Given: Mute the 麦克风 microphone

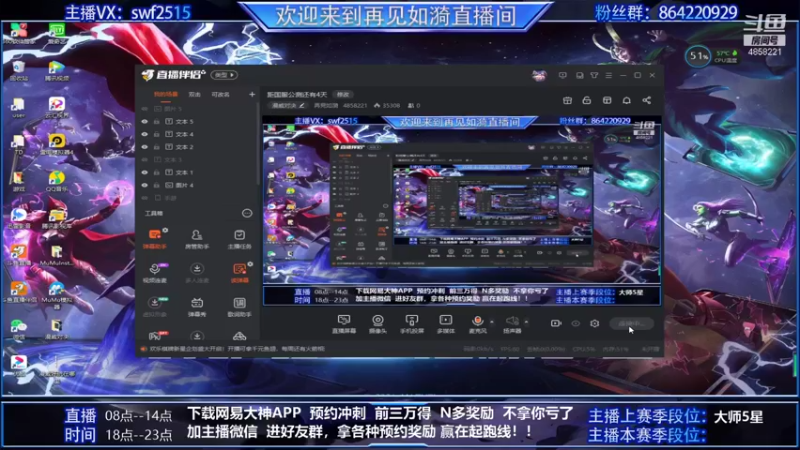Looking at the screenshot, I should pos(478,323).
